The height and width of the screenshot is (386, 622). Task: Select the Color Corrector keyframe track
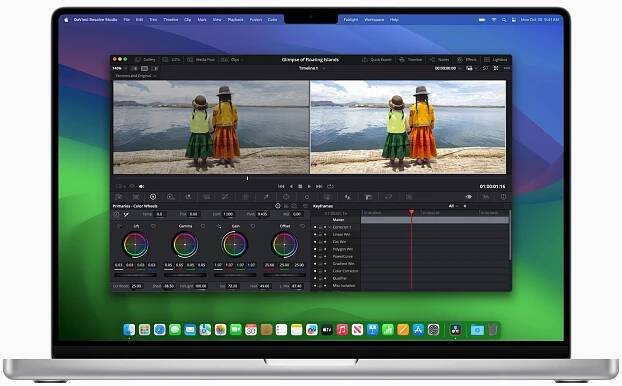[x=345, y=271]
